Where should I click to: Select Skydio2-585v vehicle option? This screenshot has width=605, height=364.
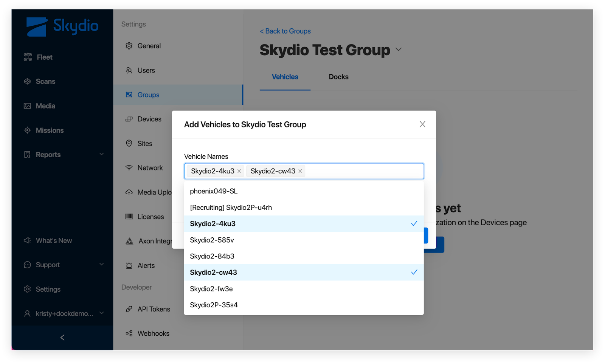tap(304, 240)
